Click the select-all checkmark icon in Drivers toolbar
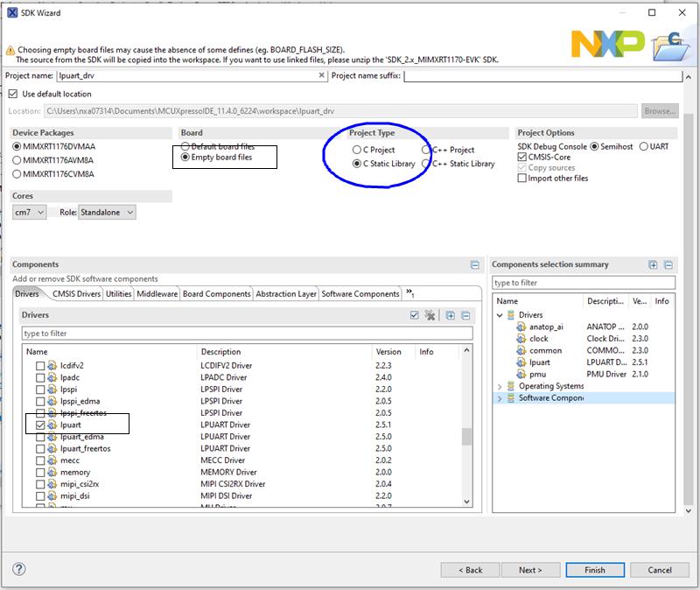700x590 pixels. pos(415,315)
